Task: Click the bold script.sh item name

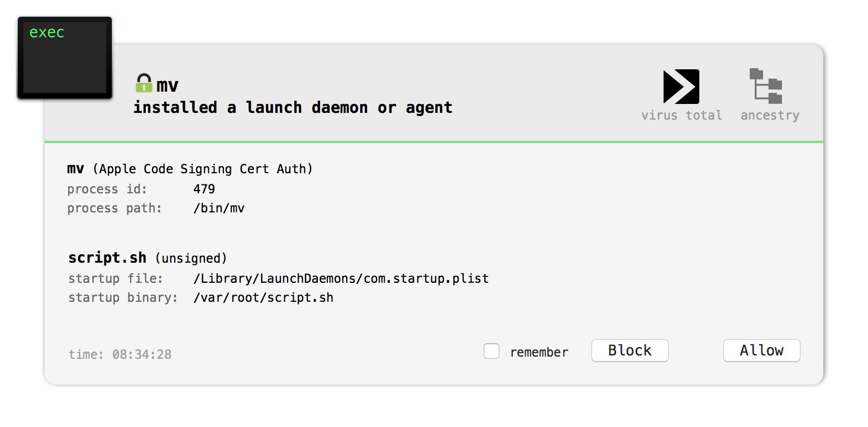Action: pos(107,258)
